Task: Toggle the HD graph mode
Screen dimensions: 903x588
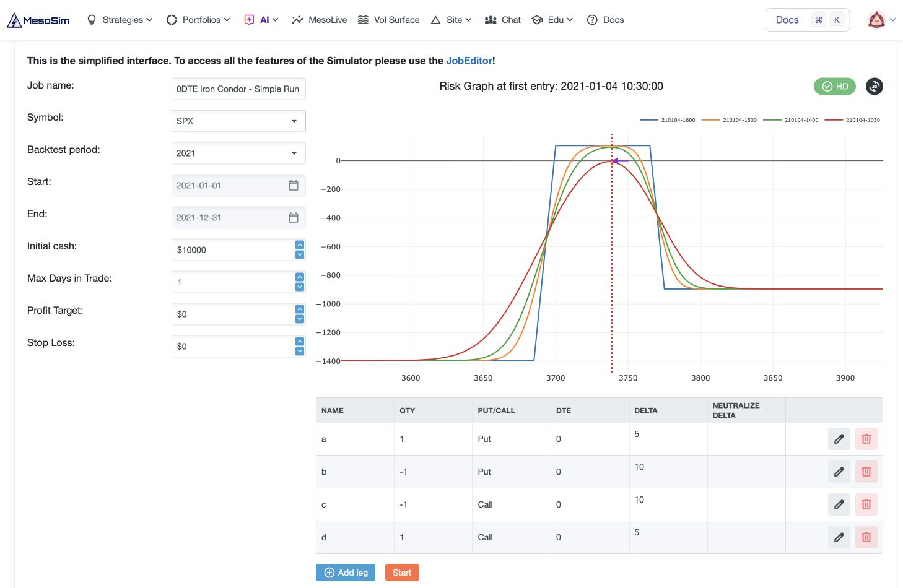Action: (835, 87)
